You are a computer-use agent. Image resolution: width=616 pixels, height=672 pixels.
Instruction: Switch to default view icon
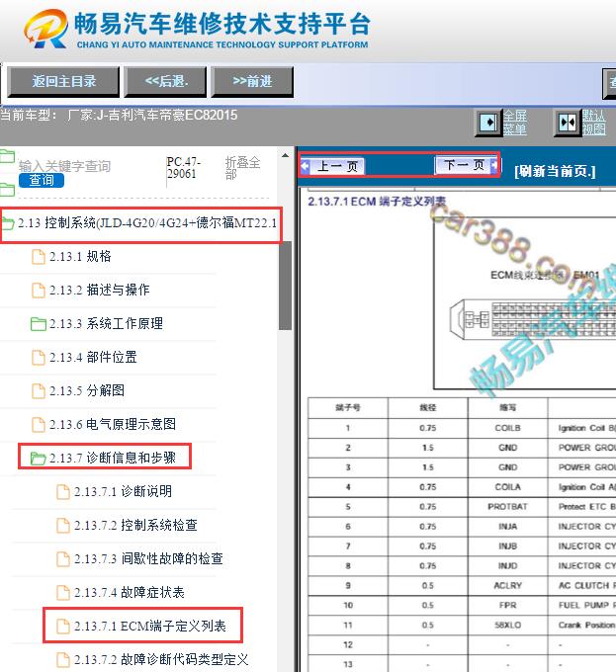[x=568, y=123]
